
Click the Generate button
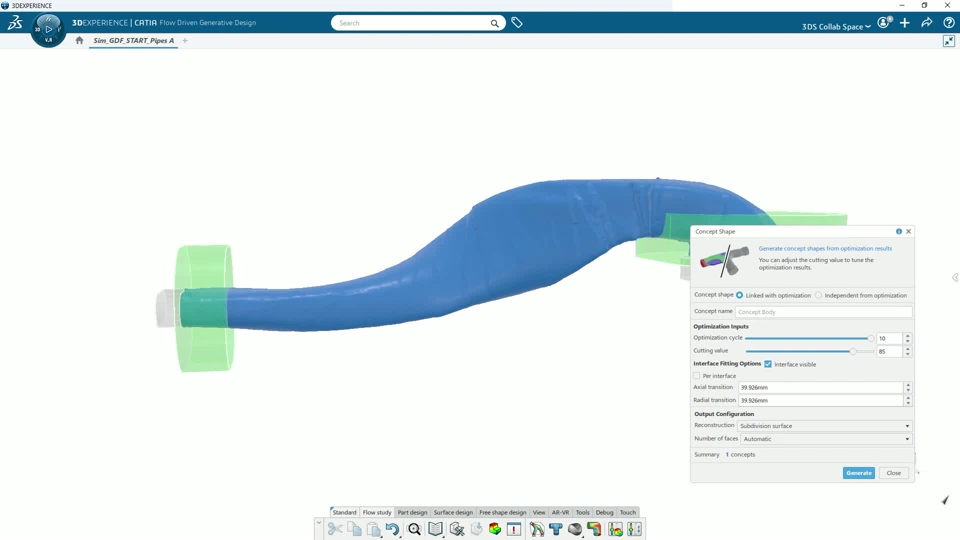pyautogui.click(x=858, y=473)
